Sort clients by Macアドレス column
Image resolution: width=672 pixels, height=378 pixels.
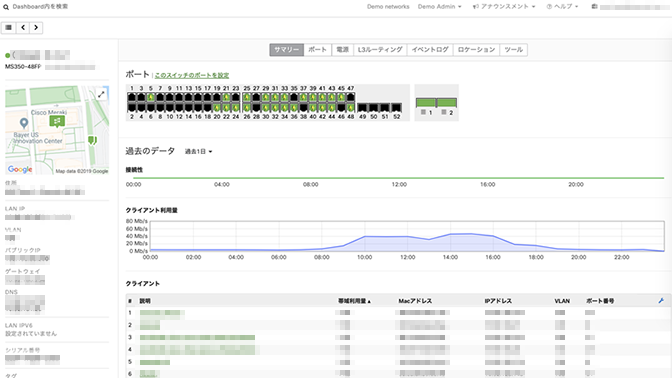tap(414, 301)
